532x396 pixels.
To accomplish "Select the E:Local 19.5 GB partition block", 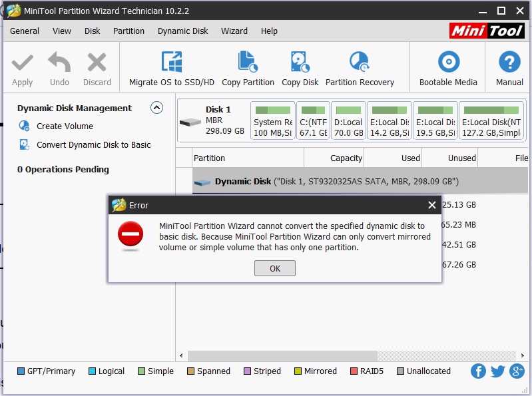I will pos(435,120).
